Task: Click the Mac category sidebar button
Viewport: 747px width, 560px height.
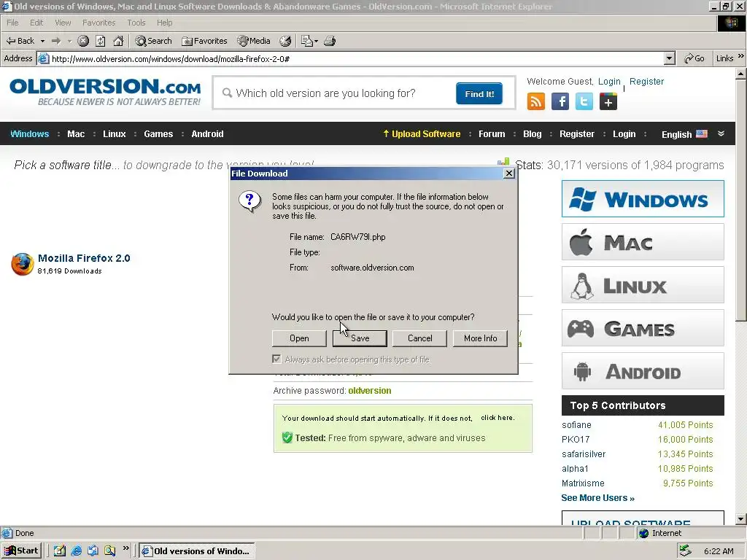Action: click(x=643, y=242)
